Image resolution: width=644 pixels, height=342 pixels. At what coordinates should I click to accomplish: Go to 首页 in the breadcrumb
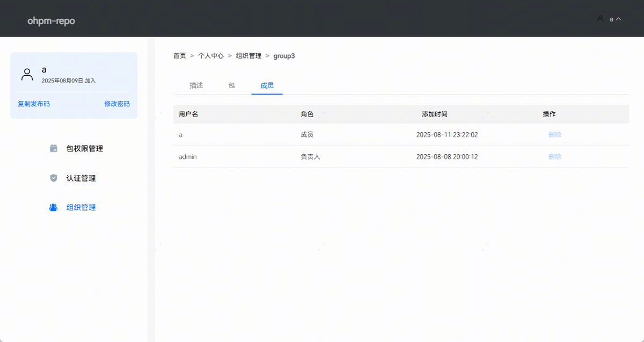point(180,56)
